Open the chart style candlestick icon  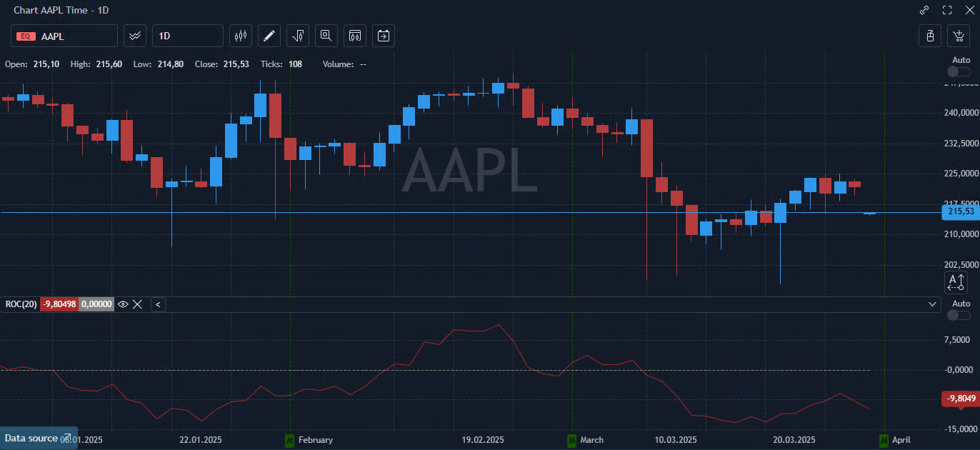pyautogui.click(x=241, y=36)
